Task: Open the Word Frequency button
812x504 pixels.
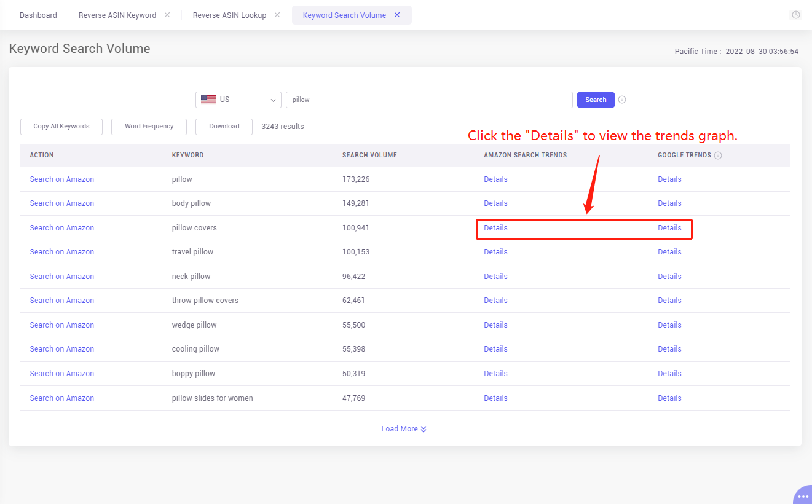Action: pyautogui.click(x=149, y=127)
